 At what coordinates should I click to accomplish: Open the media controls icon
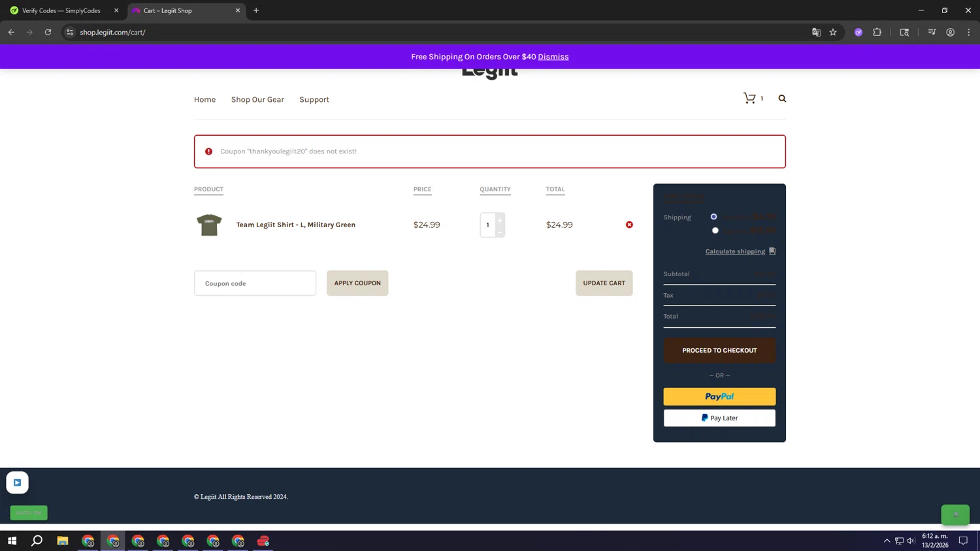coord(932,32)
